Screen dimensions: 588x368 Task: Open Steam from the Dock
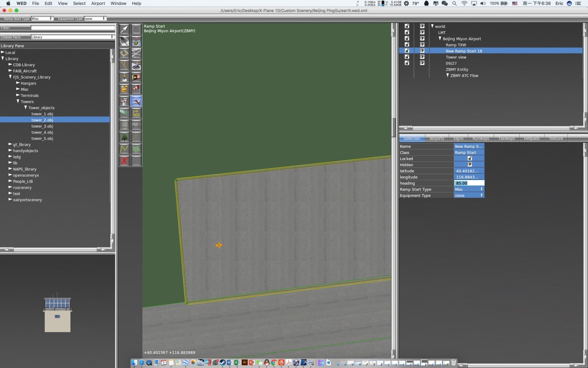(x=223, y=363)
